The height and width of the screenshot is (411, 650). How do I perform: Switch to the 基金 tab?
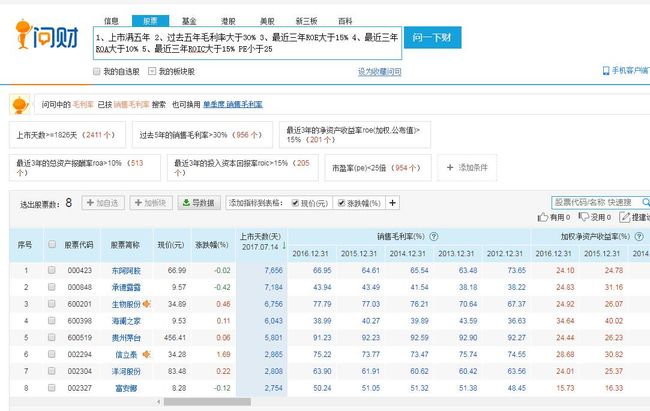point(189,21)
